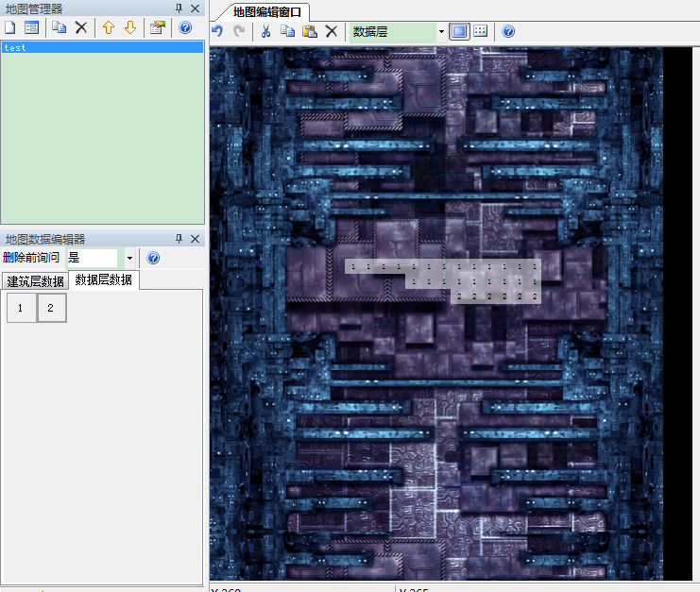Open the 数据层 layer dropdown
This screenshot has height=592, width=700.
pyautogui.click(x=441, y=32)
